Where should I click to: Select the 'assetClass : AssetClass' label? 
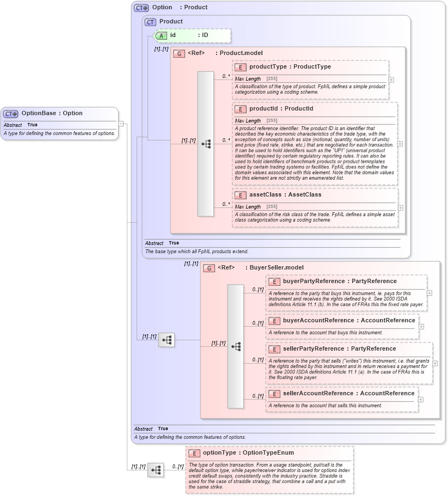pos(285,195)
